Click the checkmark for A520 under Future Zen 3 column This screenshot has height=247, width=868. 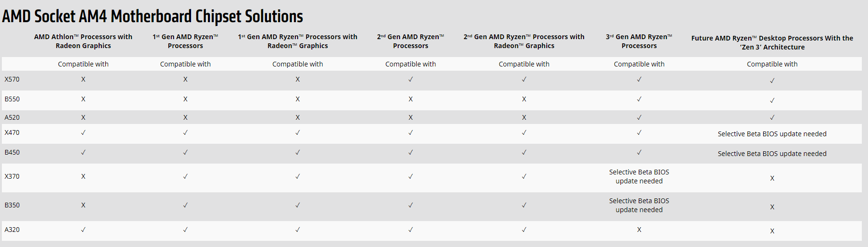tap(772, 117)
